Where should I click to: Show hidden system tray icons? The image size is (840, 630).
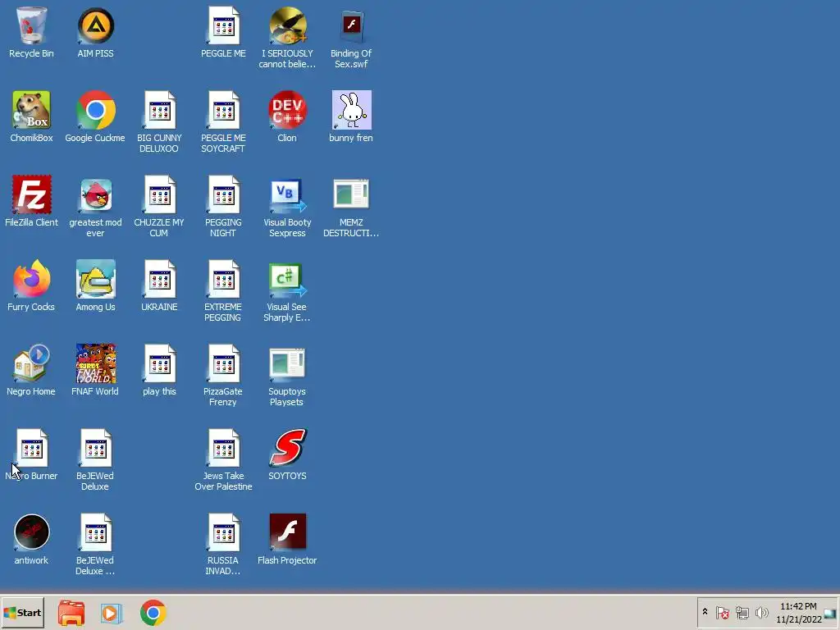tap(705, 612)
